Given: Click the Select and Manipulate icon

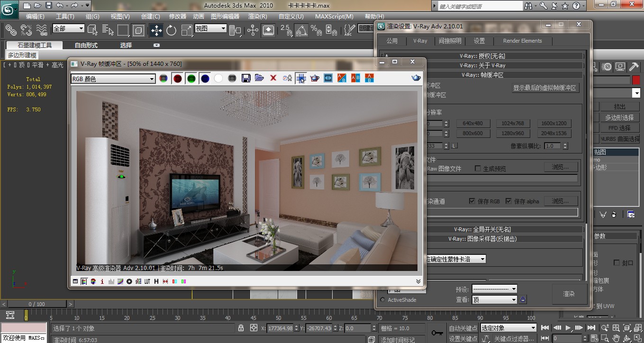Looking at the screenshot, I should coord(253,30).
